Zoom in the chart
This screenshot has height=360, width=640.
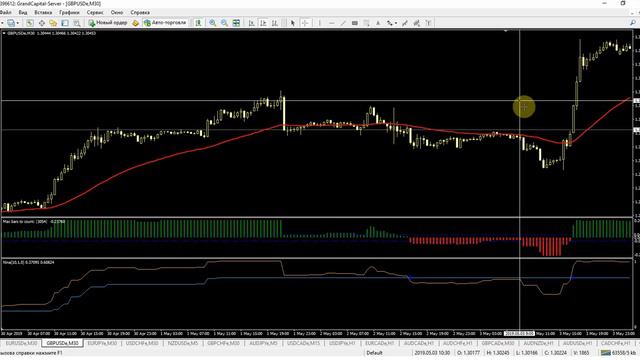click(x=213, y=23)
